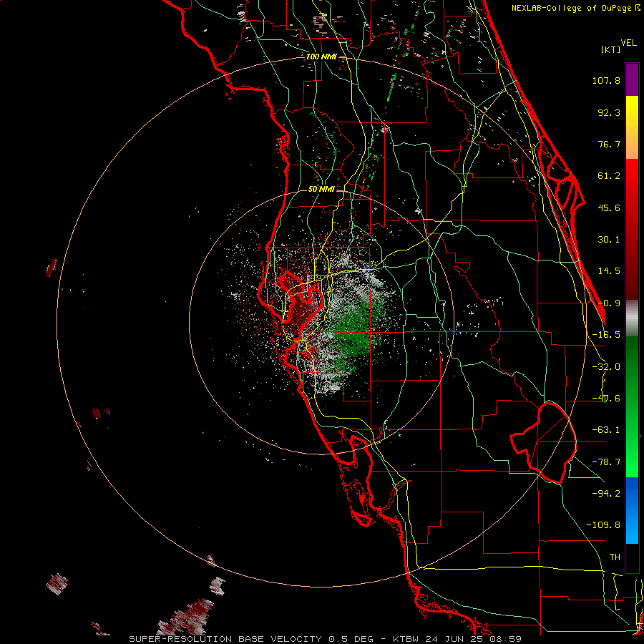The image size is (644, 644).
Task: Click the Super-Resolution Base Velocity caption
Action: 326,639
